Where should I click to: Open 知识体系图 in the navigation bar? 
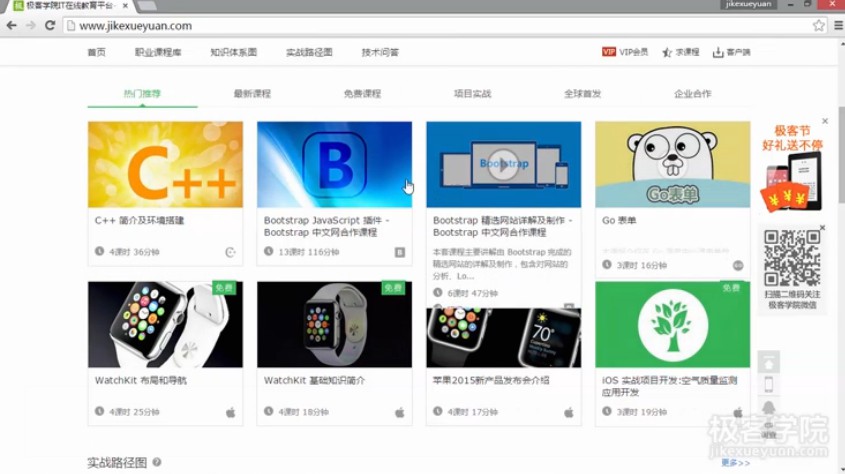click(x=233, y=52)
